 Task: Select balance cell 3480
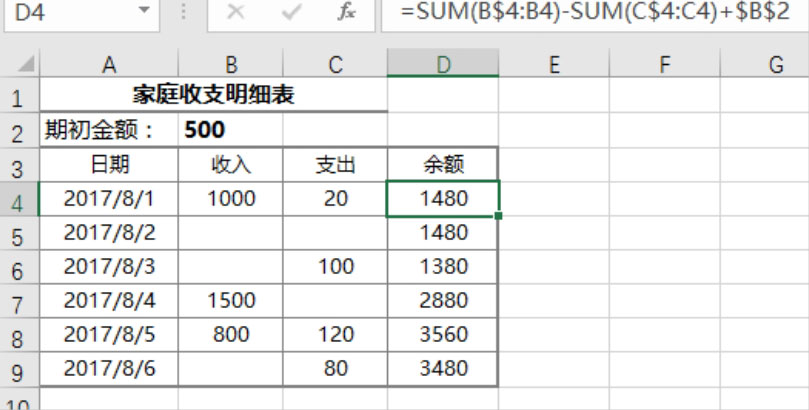pyautogui.click(x=443, y=369)
